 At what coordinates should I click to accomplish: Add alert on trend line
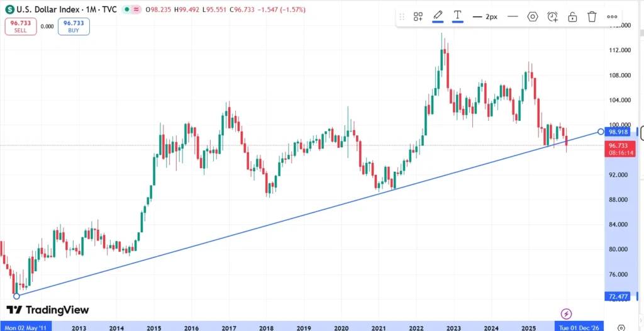click(x=552, y=17)
